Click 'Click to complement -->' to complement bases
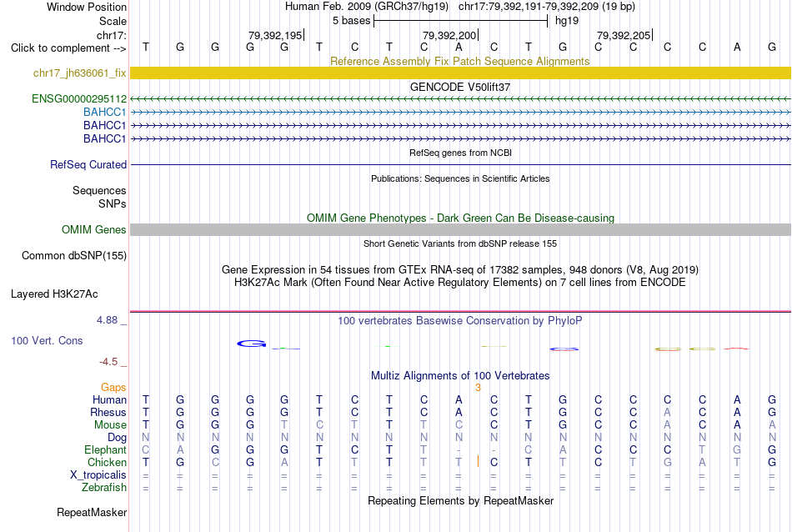Viewport: 792px width, 532px height. tap(68, 48)
